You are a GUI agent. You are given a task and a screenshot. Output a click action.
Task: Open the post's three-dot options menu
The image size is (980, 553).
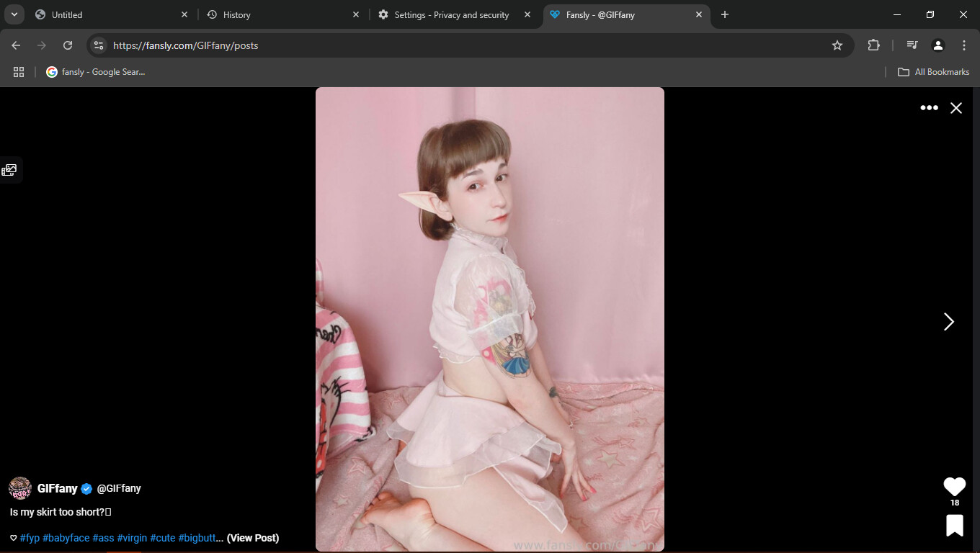(x=929, y=108)
